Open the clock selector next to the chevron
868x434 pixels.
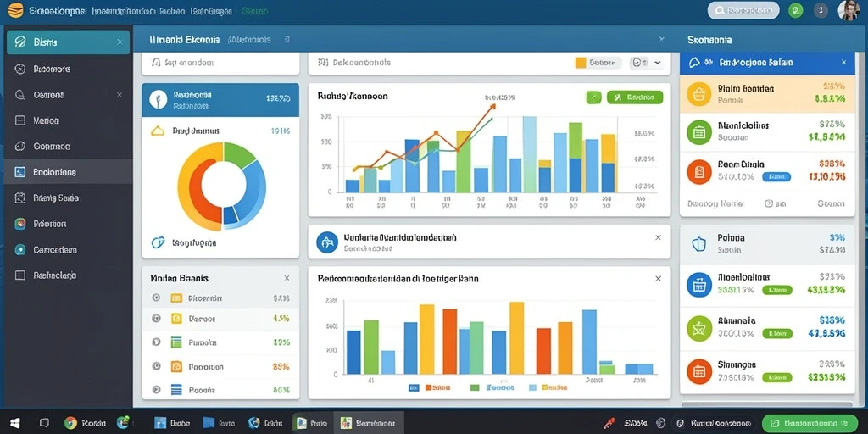637,63
